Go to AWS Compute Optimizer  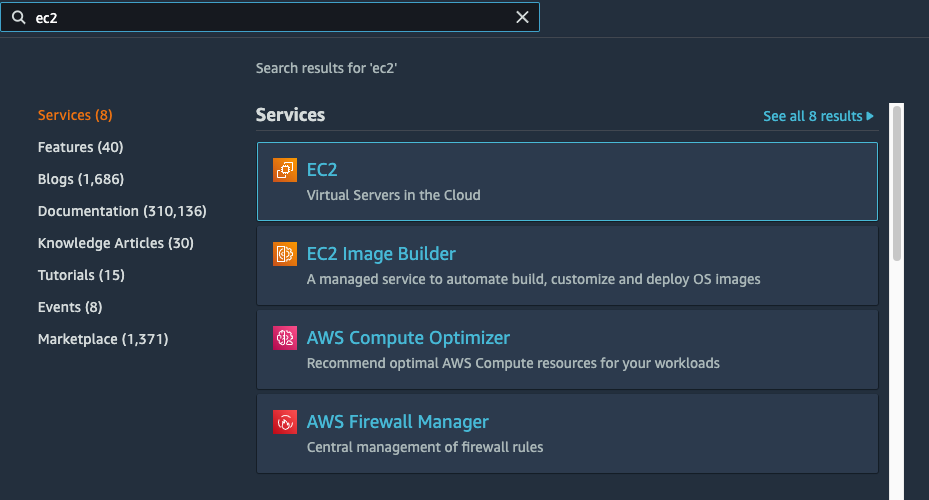coord(408,338)
